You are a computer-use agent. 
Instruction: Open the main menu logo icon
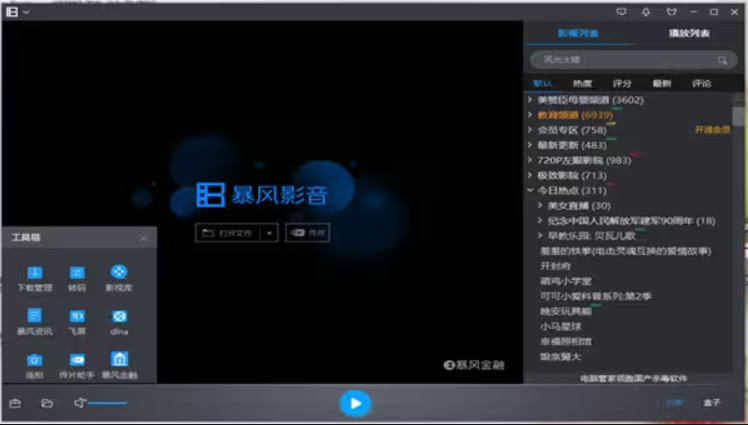point(12,12)
